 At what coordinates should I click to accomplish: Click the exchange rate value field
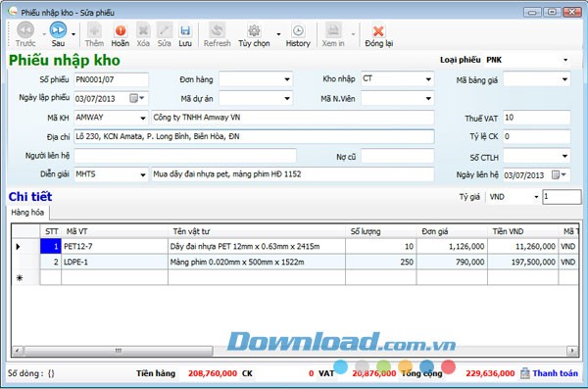[x=562, y=197]
